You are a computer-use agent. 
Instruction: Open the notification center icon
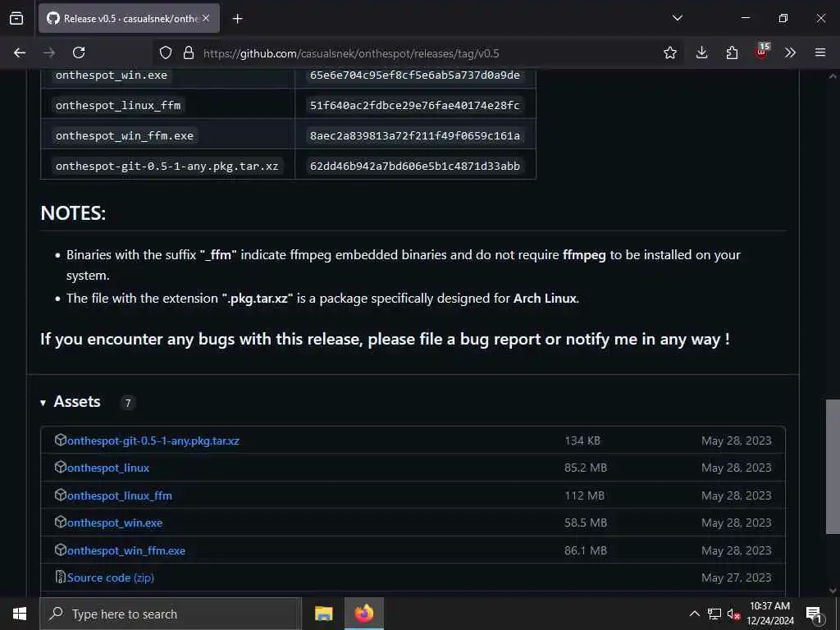tap(815, 614)
